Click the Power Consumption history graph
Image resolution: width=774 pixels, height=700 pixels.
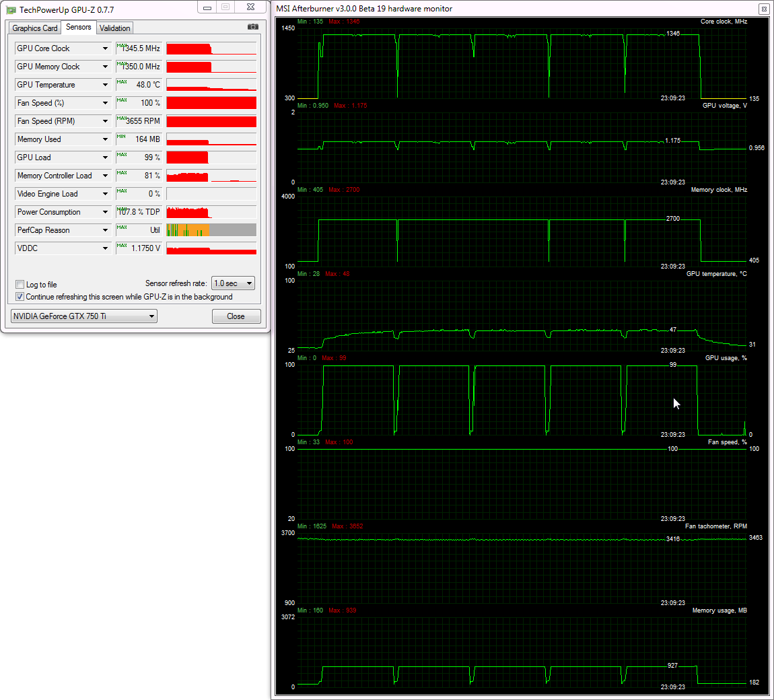[211, 212]
